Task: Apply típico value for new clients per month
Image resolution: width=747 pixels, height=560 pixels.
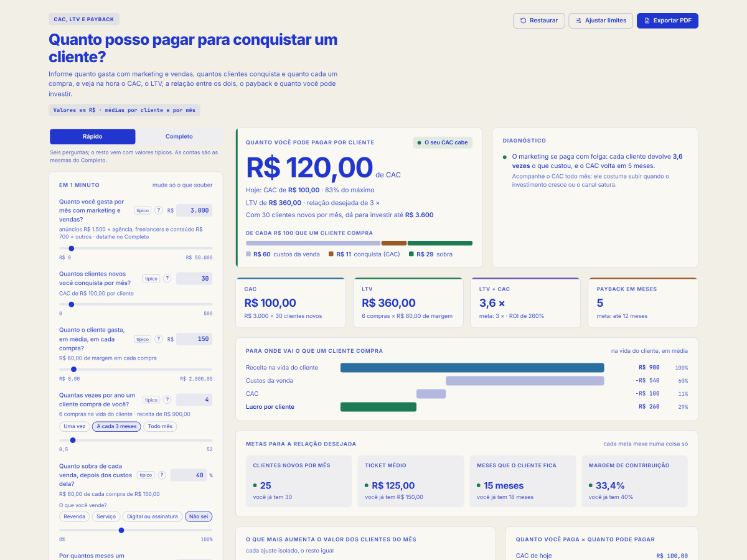Action: tap(151, 278)
